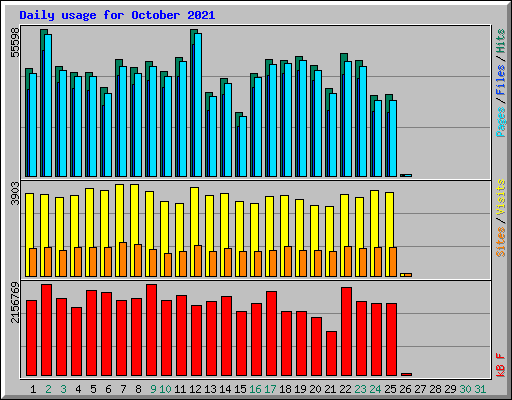Click day label 18 on x-axis

[x=285, y=389]
